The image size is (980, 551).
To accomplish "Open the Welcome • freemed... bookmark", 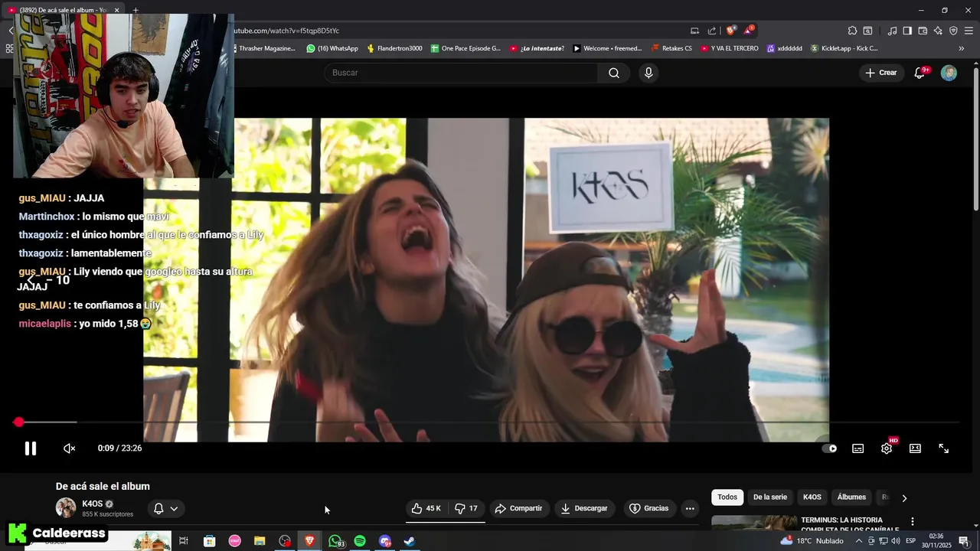I will (x=607, y=48).
